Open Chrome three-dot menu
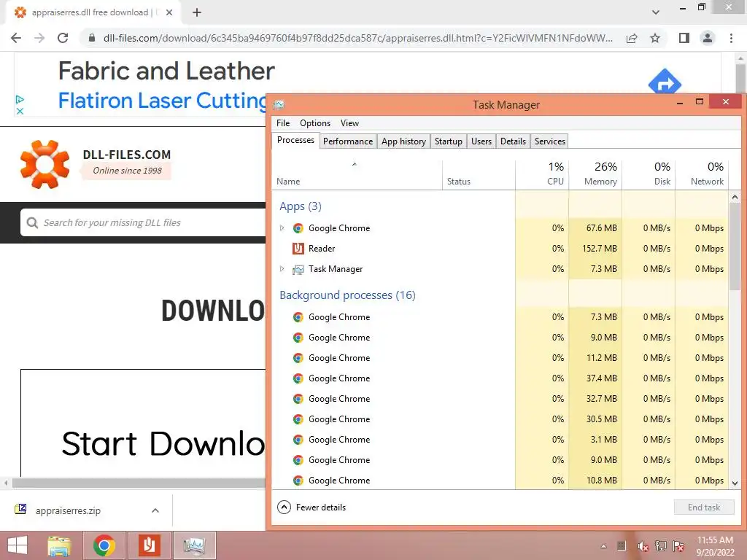 click(731, 38)
